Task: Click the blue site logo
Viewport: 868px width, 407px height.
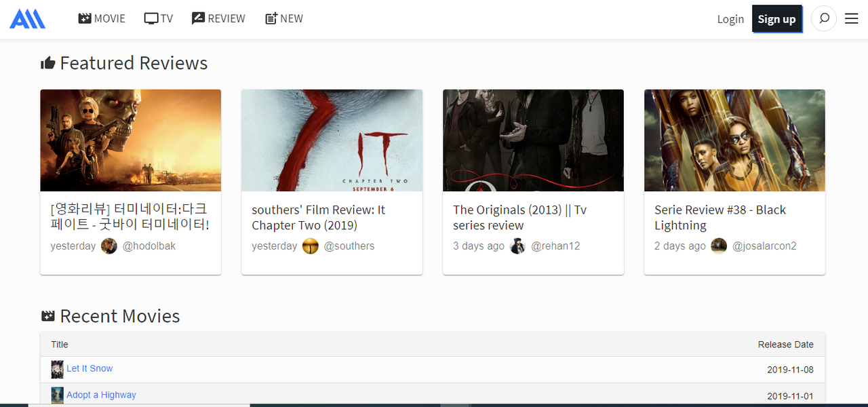Action: tap(27, 18)
